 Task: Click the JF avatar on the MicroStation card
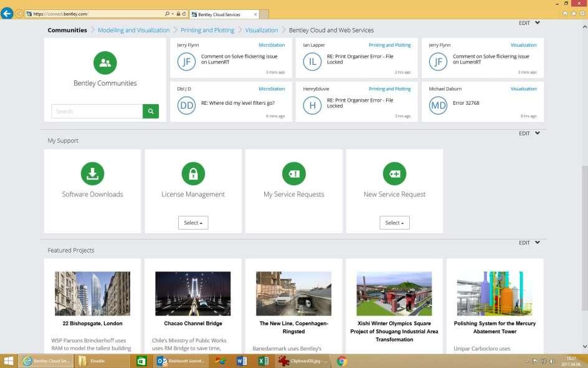pyautogui.click(x=186, y=62)
